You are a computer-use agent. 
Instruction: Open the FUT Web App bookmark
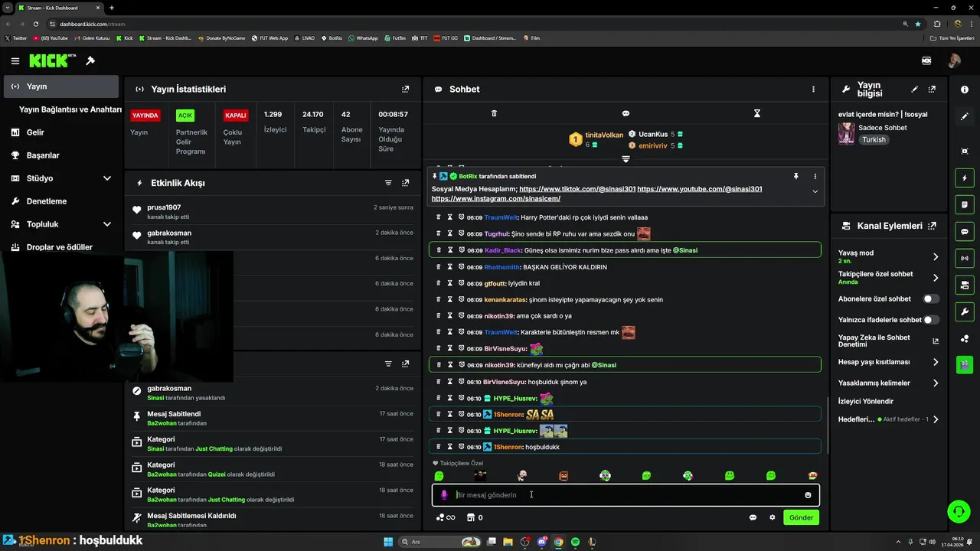269,37
